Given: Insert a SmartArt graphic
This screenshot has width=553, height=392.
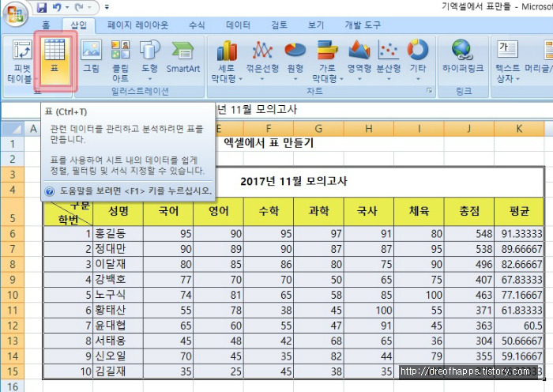Looking at the screenshot, I should pyautogui.click(x=183, y=57).
